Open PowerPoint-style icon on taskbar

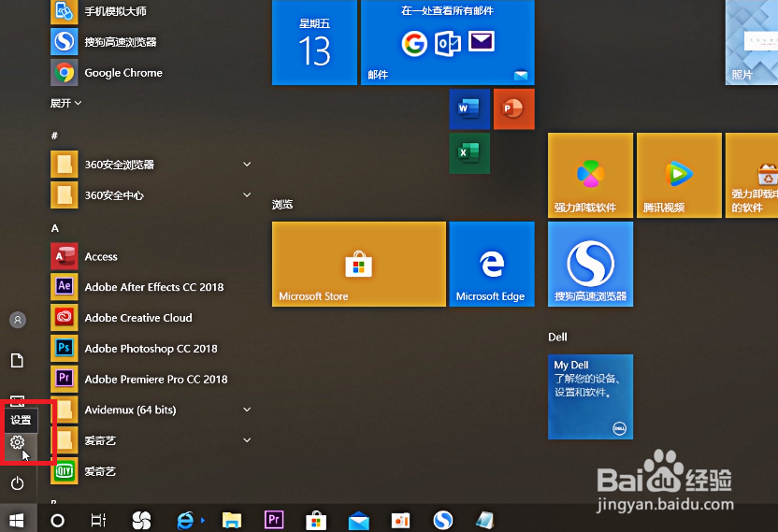click(x=400, y=520)
